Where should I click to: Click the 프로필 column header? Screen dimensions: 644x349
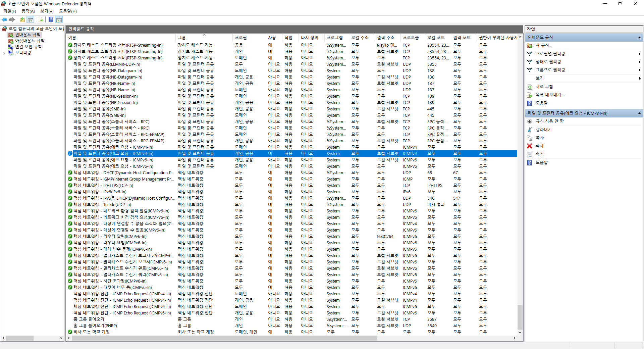(x=249, y=38)
